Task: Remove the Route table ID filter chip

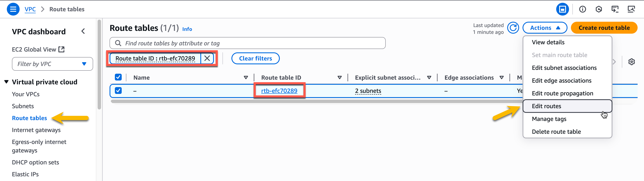Action: (207, 58)
